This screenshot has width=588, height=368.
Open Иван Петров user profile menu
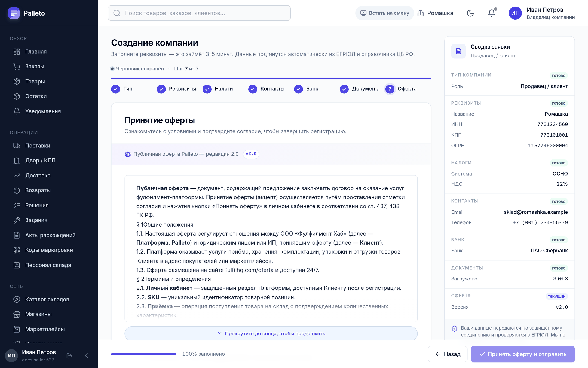pos(542,13)
